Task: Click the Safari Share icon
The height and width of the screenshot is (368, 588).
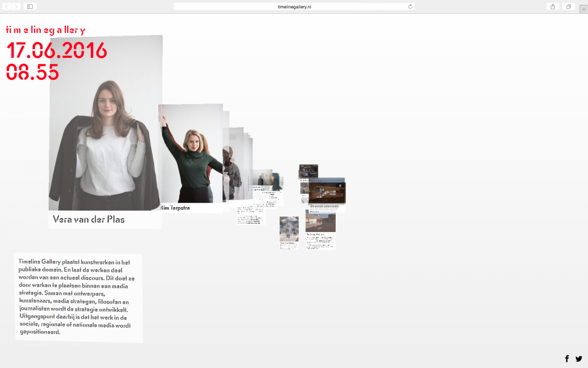Action: coord(553,6)
